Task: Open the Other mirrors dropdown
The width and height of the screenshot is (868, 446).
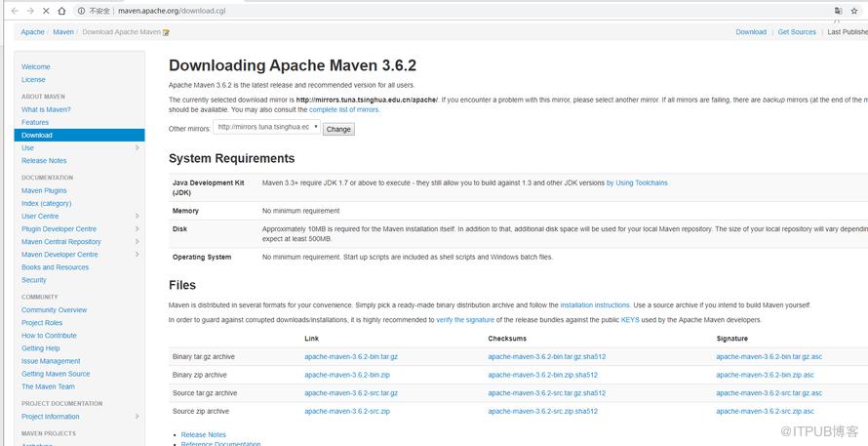Action: click(x=266, y=128)
